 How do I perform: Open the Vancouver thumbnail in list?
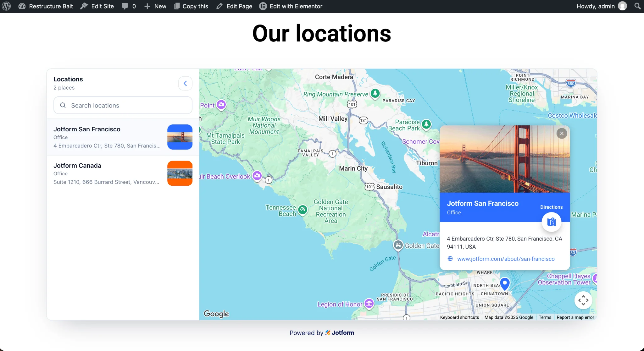coord(180,173)
